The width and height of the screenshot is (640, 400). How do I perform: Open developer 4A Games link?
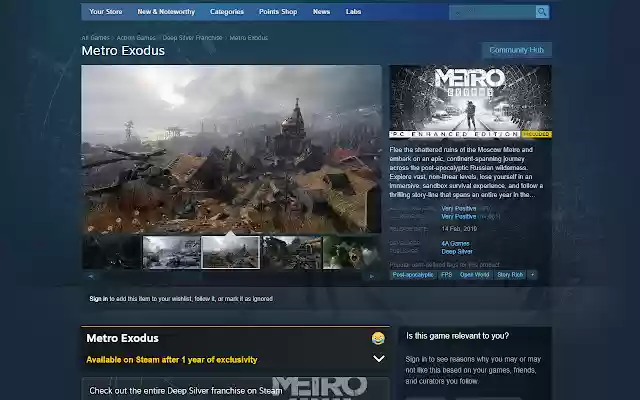455,243
